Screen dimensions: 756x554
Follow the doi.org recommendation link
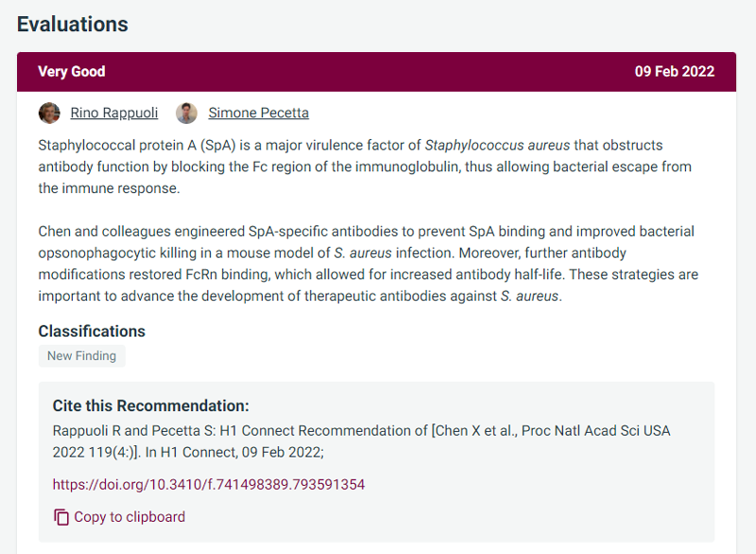209,484
